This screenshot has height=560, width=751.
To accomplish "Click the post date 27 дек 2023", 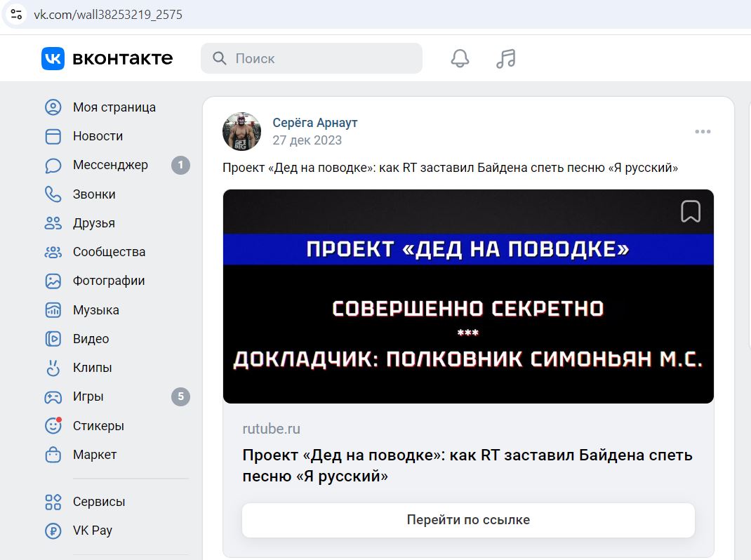I will click(x=307, y=140).
